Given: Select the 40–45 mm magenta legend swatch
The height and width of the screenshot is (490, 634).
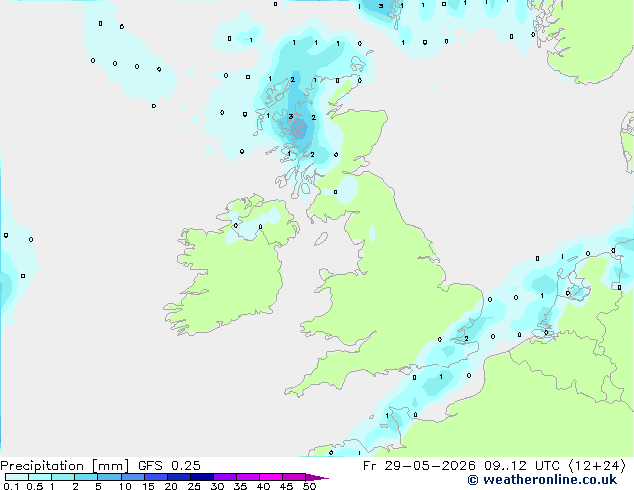Looking at the screenshot, I should point(271,477).
